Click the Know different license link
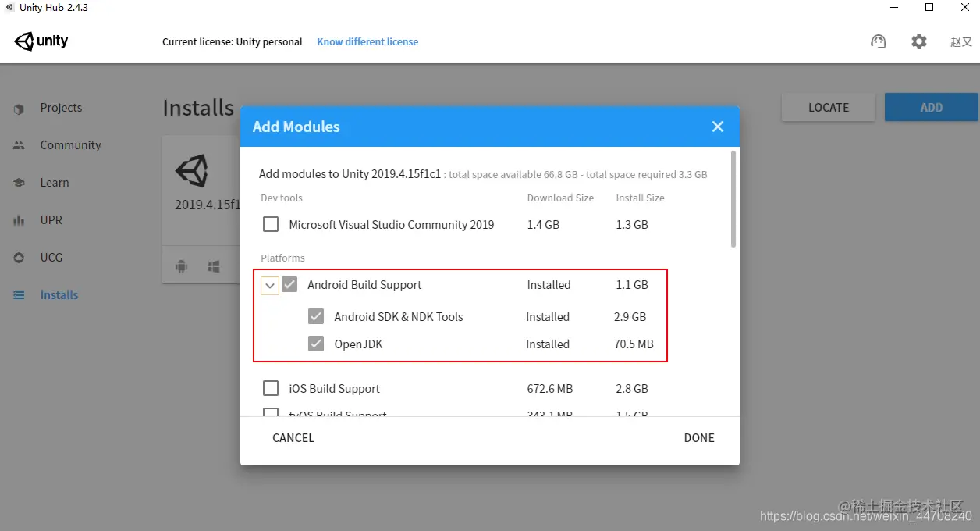The width and height of the screenshot is (980, 531). [x=367, y=42]
